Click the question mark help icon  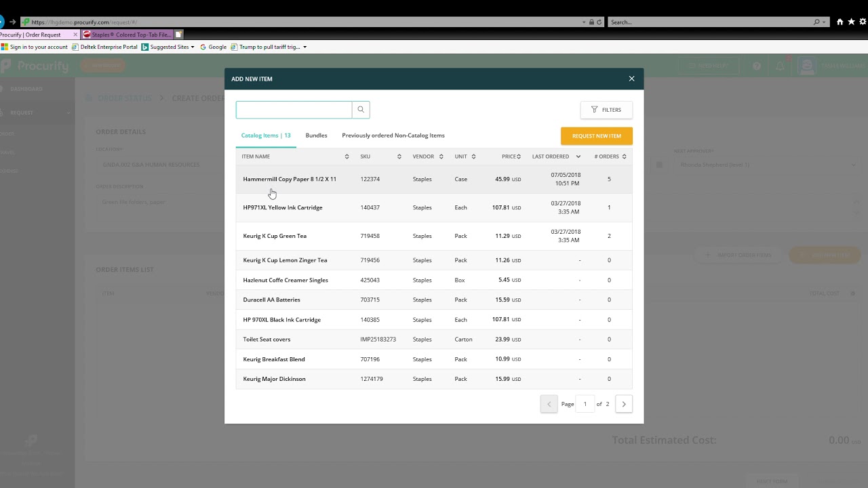757,66
